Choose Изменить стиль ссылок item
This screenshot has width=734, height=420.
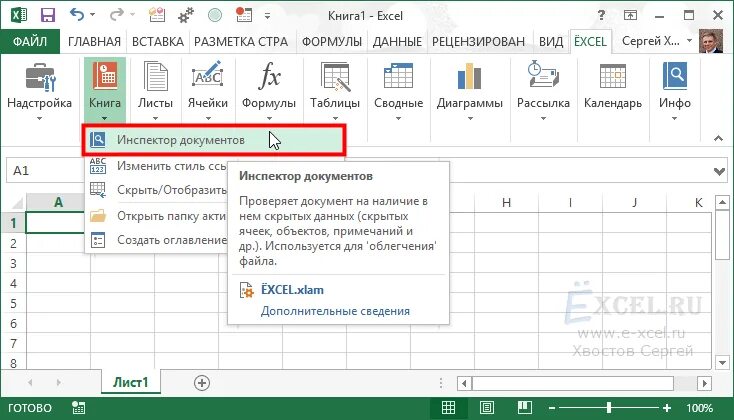pos(157,166)
